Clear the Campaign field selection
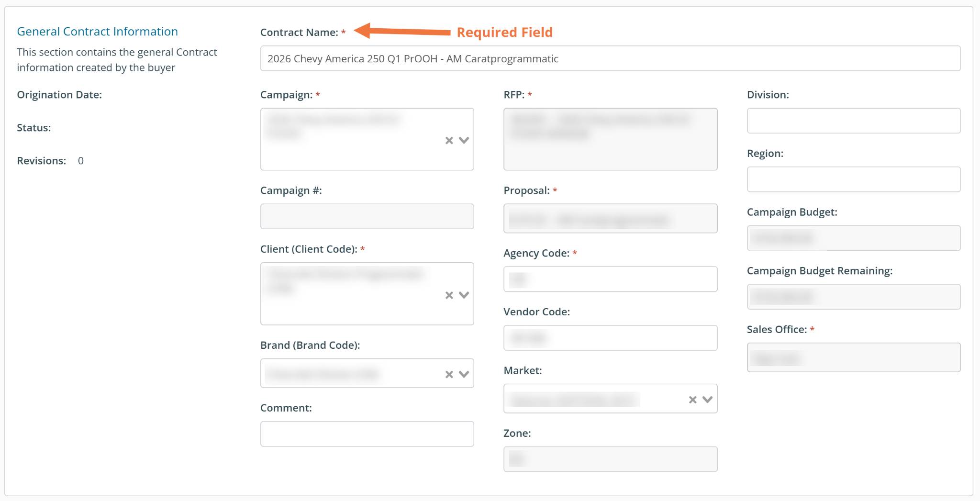The height and width of the screenshot is (501, 980). [449, 140]
